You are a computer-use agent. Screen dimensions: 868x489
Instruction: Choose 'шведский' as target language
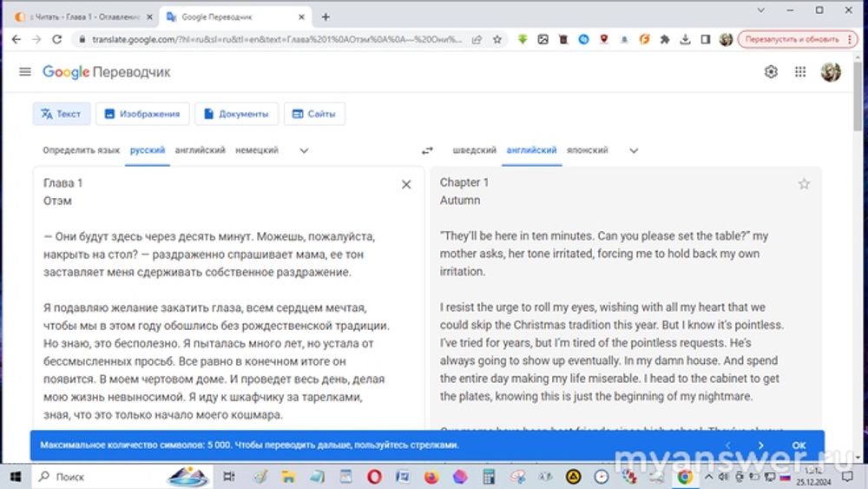pos(474,150)
